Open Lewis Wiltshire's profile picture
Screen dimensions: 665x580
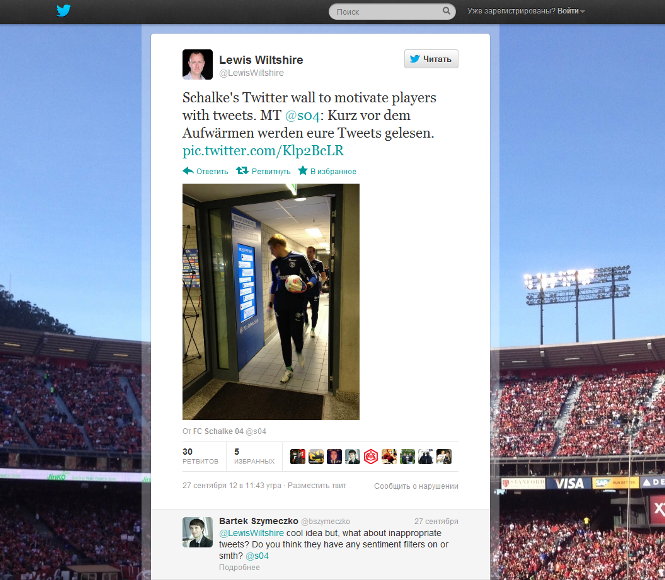[x=198, y=64]
